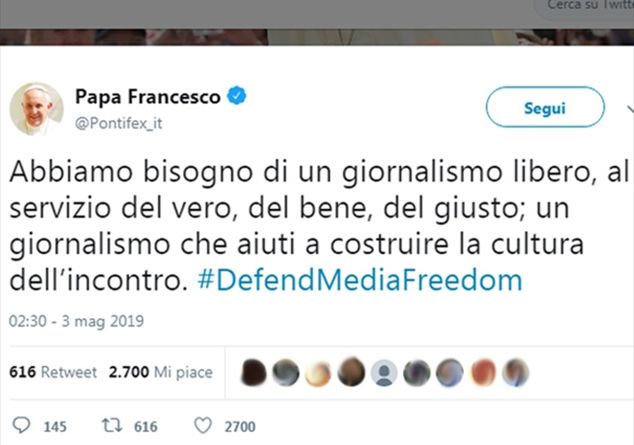Open the red-orange liker avatar
This screenshot has height=445, width=634.
tap(483, 372)
